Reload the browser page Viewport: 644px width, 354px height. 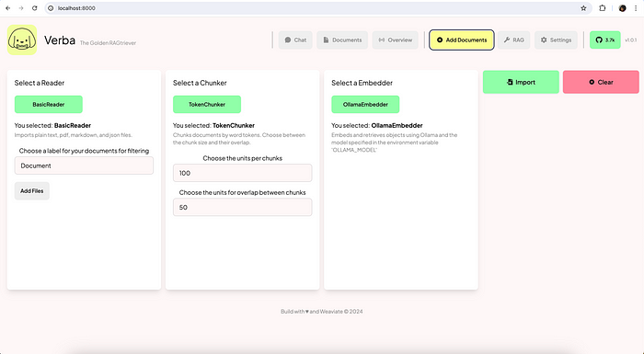click(35, 8)
